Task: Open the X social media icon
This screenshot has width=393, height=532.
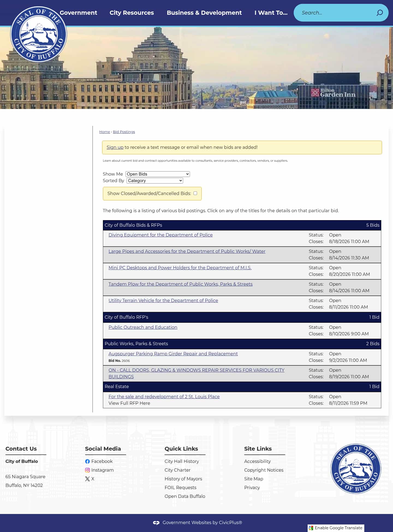Action: click(x=87, y=479)
